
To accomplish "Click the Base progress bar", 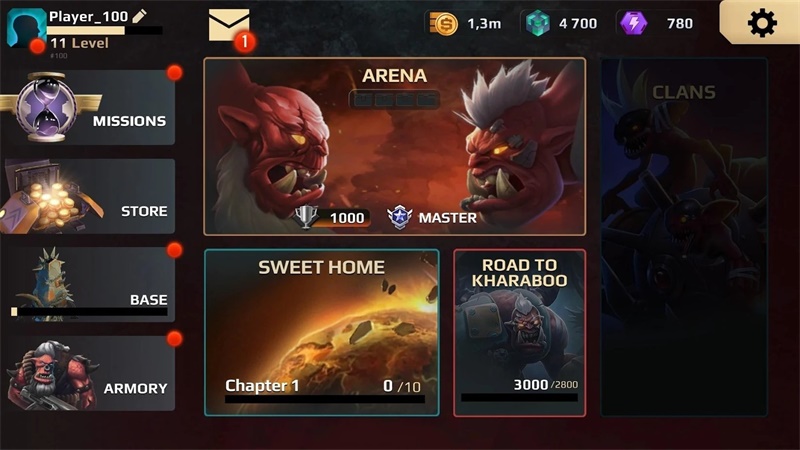I will [89, 311].
